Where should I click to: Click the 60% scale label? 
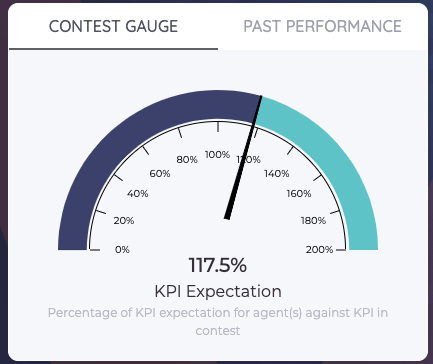click(160, 173)
